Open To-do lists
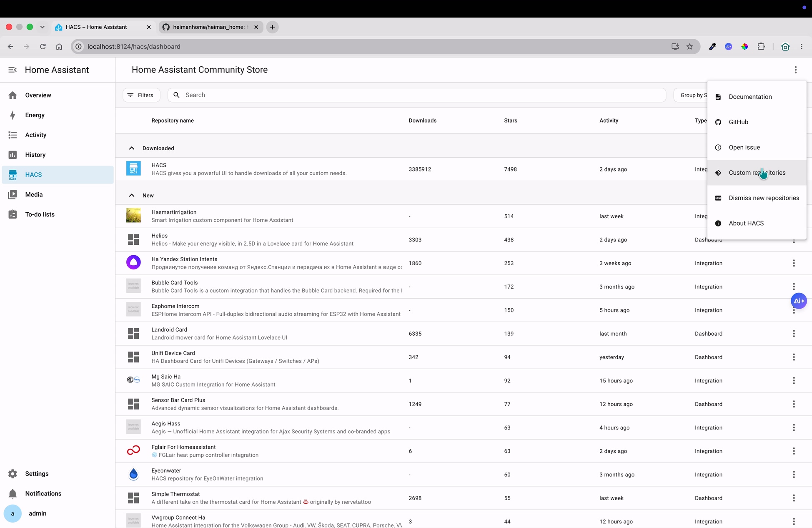Screen dimensions: 812x528 58,214
